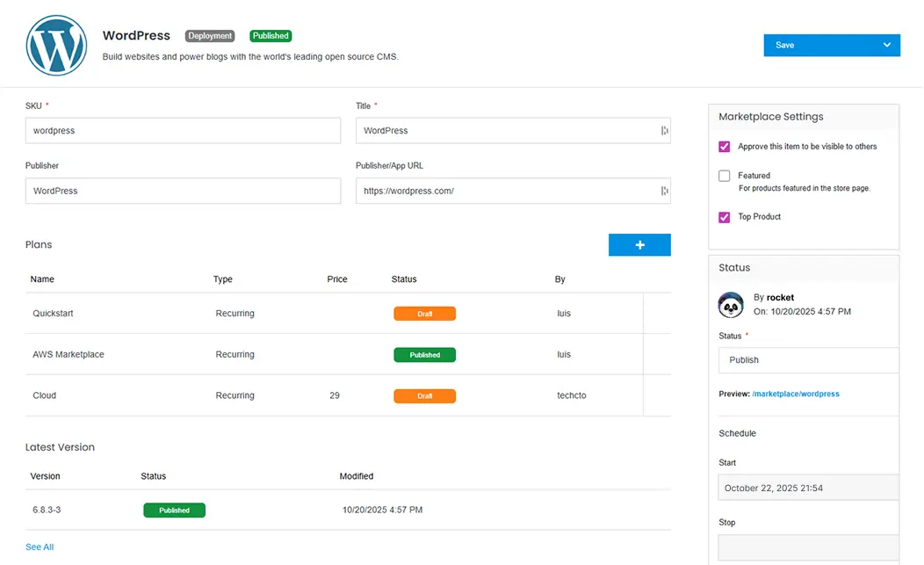This screenshot has width=924, height=565.
Task: Focus the SKU input field
Action: tap(183, 130)
